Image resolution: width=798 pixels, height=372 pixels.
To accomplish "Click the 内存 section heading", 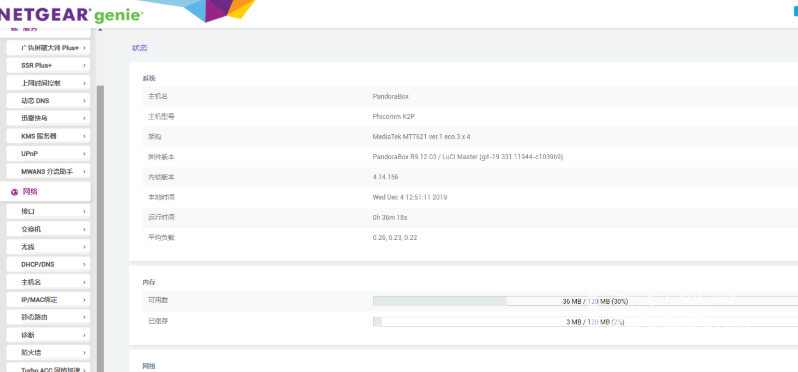I will pos(149,281).
